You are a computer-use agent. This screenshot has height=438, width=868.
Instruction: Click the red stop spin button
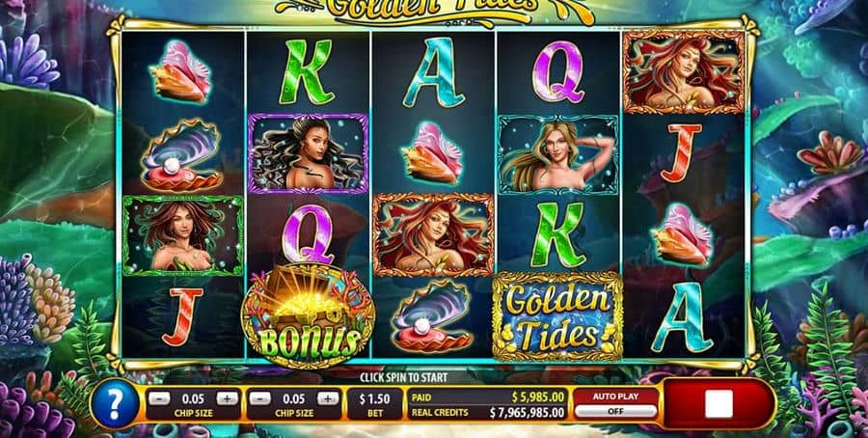click(x=719, y=403)
